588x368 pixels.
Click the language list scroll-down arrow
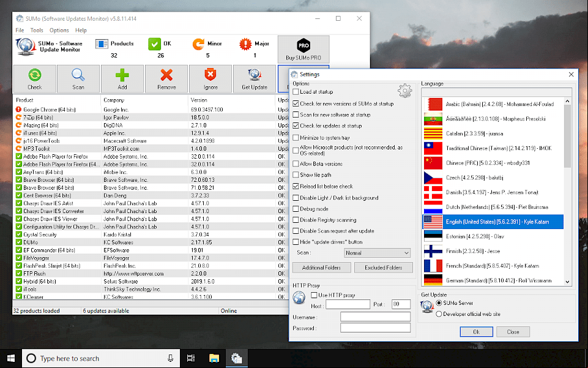click(x=567, y=282)
